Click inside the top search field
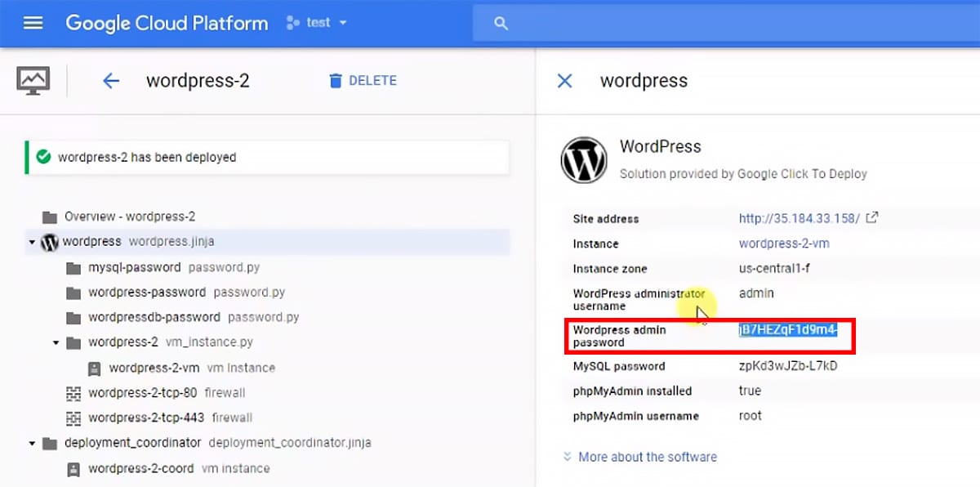 click(x=726, y=24)
